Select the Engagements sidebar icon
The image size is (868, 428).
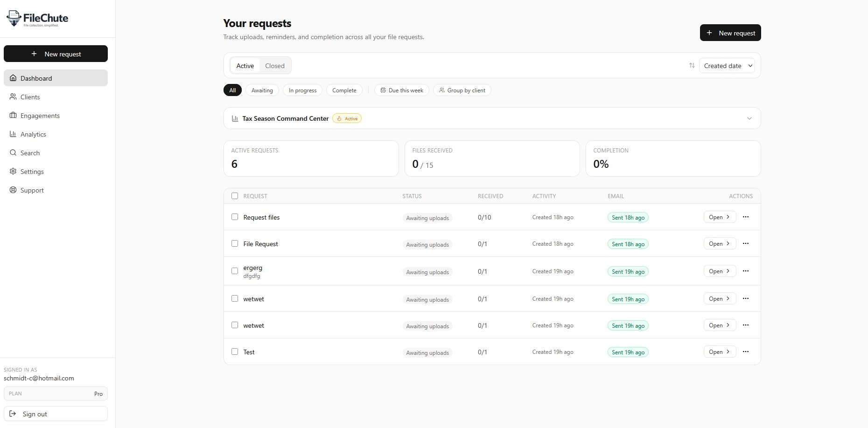pyautogui.click(x=14, y=116)
